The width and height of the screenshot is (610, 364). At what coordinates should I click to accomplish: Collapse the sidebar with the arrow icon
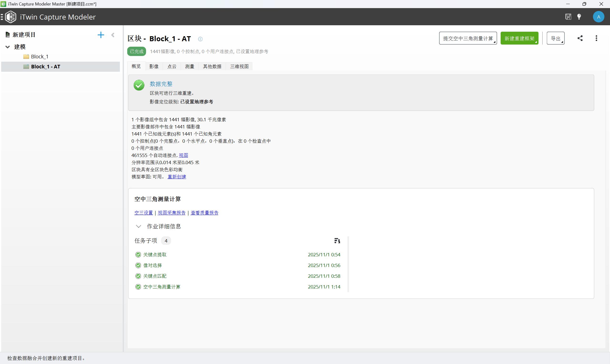pyautogui.click(x=113, y=35)
